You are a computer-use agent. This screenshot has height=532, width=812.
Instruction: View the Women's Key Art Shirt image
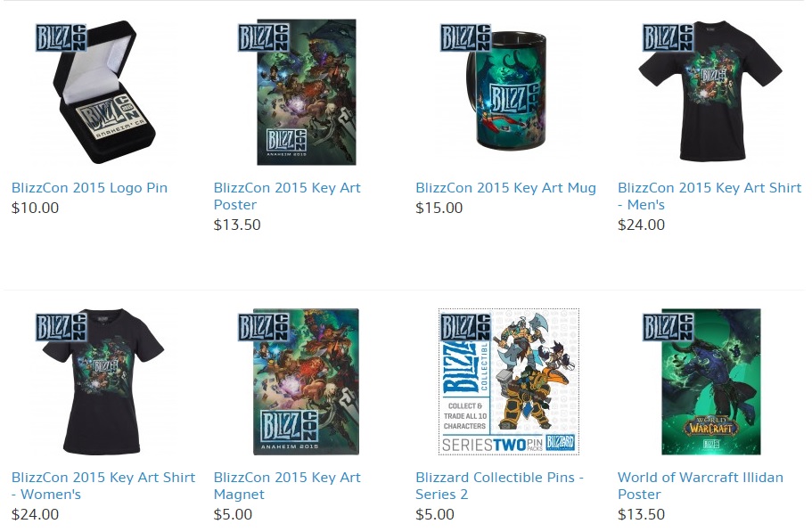103,382
